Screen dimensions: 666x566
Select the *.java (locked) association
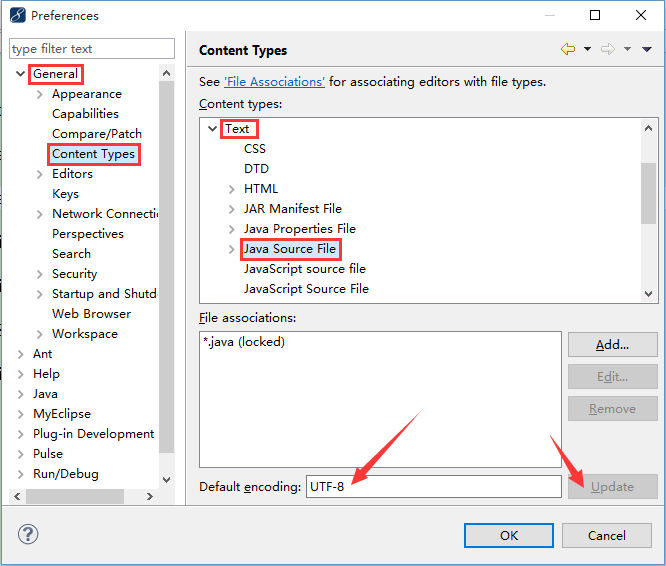244,342
